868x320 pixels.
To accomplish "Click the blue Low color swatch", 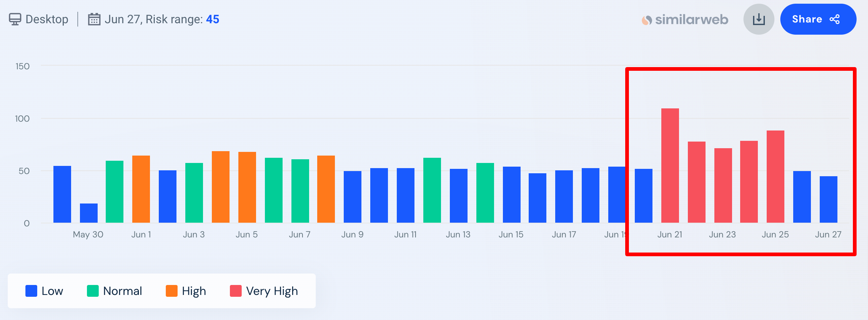I will (x=31, y=291).
